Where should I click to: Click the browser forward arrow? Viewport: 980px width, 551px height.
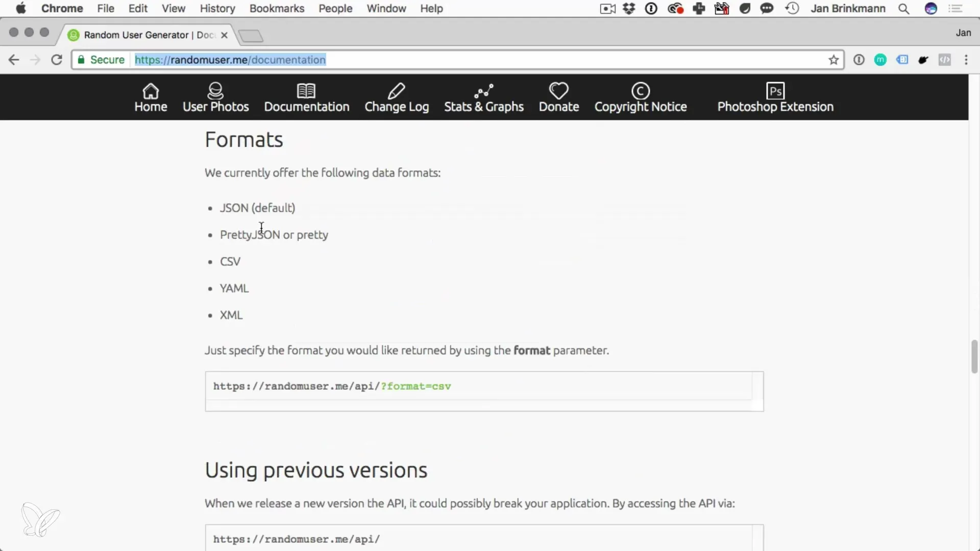click(35, 60)
